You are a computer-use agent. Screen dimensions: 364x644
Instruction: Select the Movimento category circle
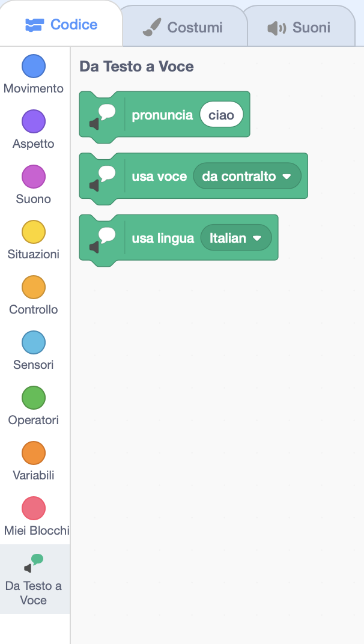33,66
